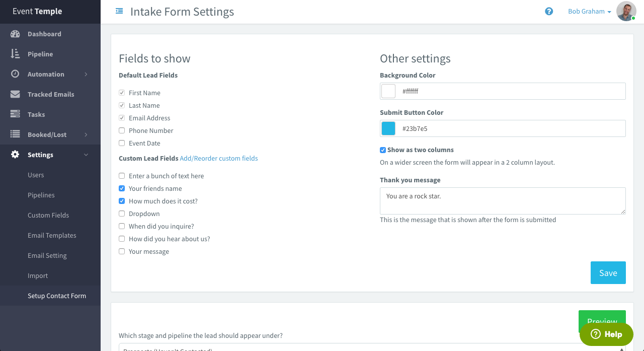Expand the Automation submenu chevron
Image resolution: width=644 pixels, height=351 pixels.
[x=86, y=75]
